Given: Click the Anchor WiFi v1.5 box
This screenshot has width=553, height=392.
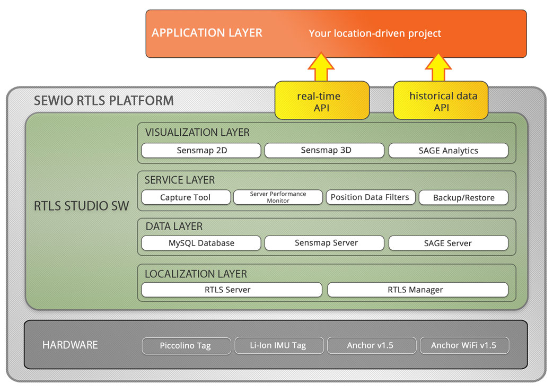Looking at the screenshot, I should (x=464, y=345).
